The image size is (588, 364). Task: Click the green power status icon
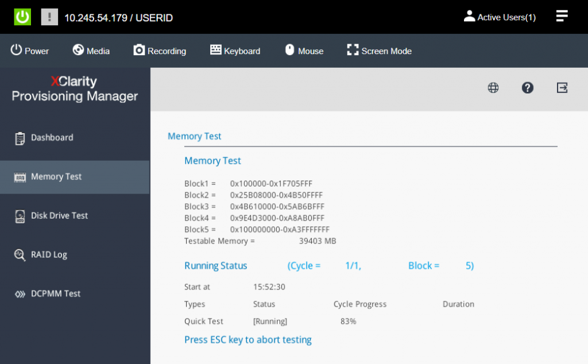pyautogui.click(x=22, y=17)
